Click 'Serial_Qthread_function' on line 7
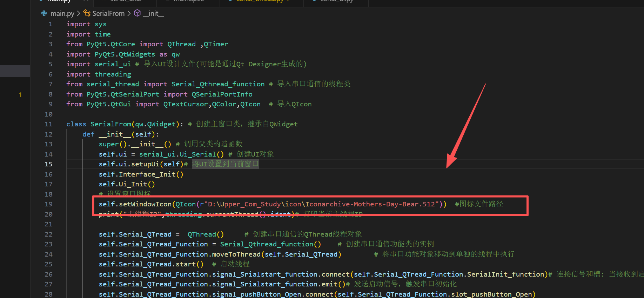644x298 pixels. pos(218,84)
